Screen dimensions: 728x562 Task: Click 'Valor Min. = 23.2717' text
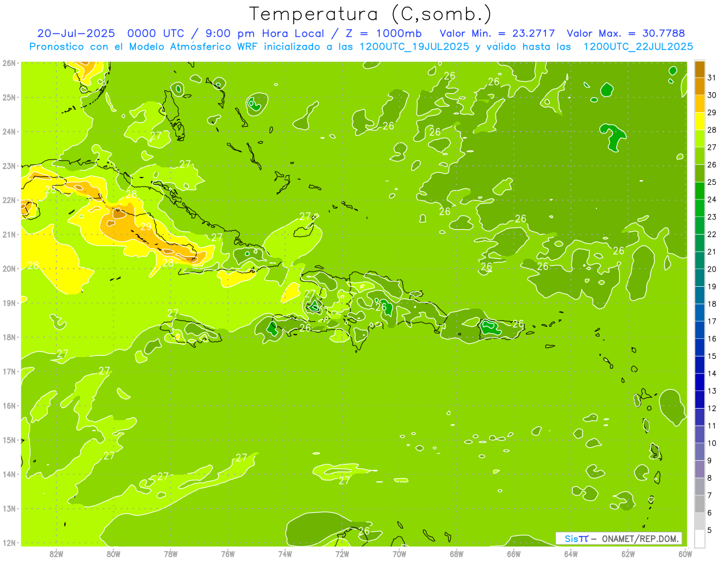pos(497,33)
